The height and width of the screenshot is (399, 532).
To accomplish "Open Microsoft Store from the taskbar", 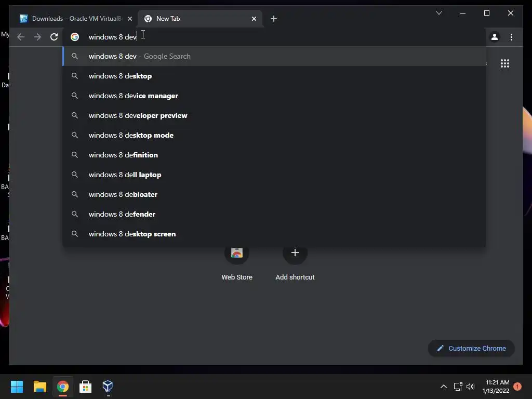I will (85, 387).
